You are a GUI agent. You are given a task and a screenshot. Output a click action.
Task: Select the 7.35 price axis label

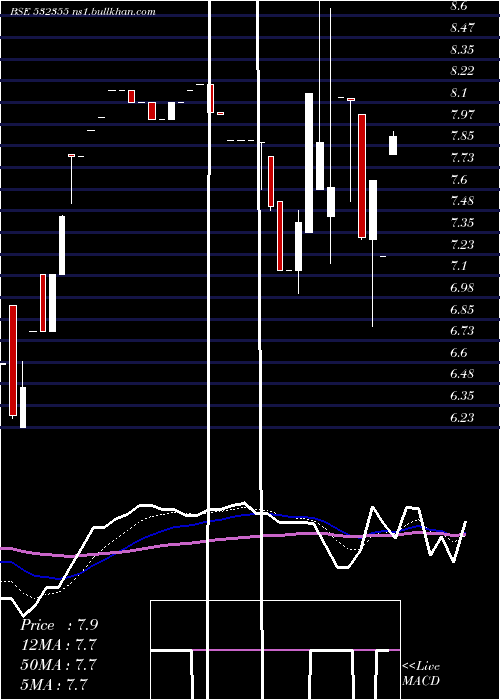pos(462,222)
